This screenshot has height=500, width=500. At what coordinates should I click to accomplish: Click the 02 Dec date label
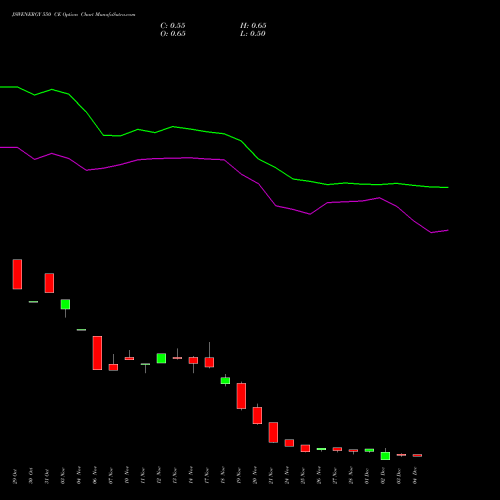(383, 476)
